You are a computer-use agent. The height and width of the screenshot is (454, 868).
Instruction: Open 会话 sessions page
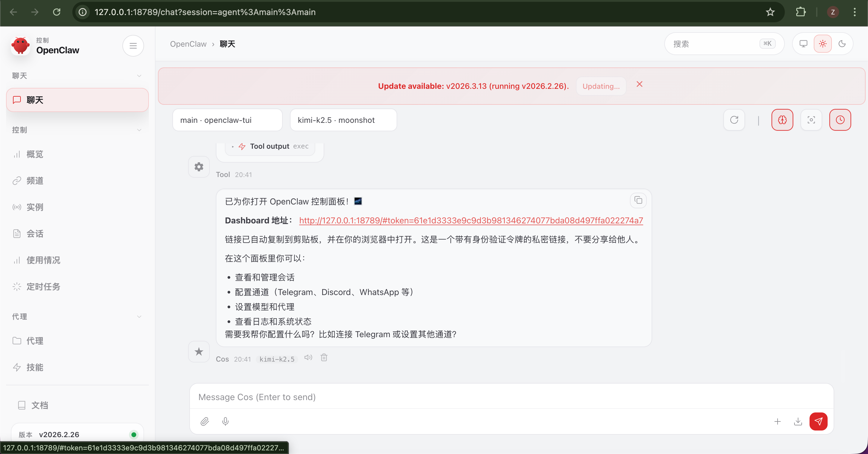click(77, 234)
